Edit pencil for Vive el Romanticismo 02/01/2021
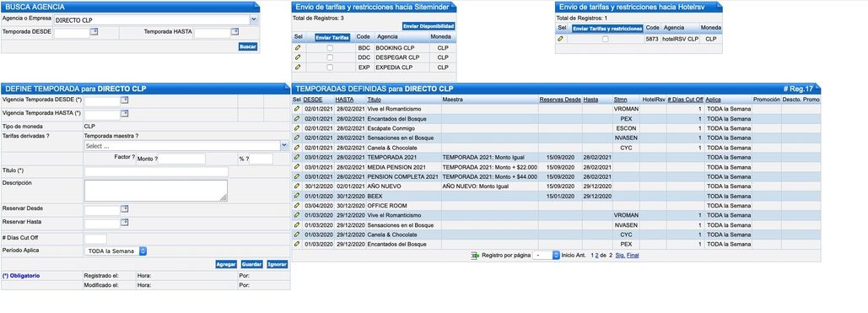Image resolution: width=868 pixels, height=313 pixels. click(297, 109)
